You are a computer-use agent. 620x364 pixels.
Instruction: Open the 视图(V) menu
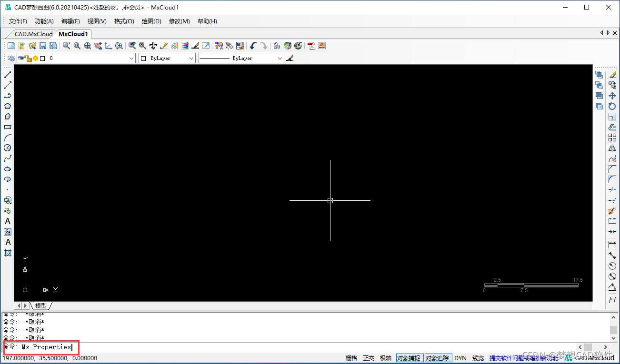click(x=97, y=21)
